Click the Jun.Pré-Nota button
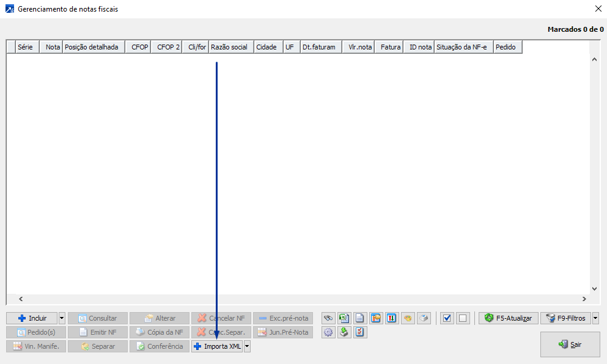The height and width of the screenshot is (364, 607). click(x=283, y=332)
